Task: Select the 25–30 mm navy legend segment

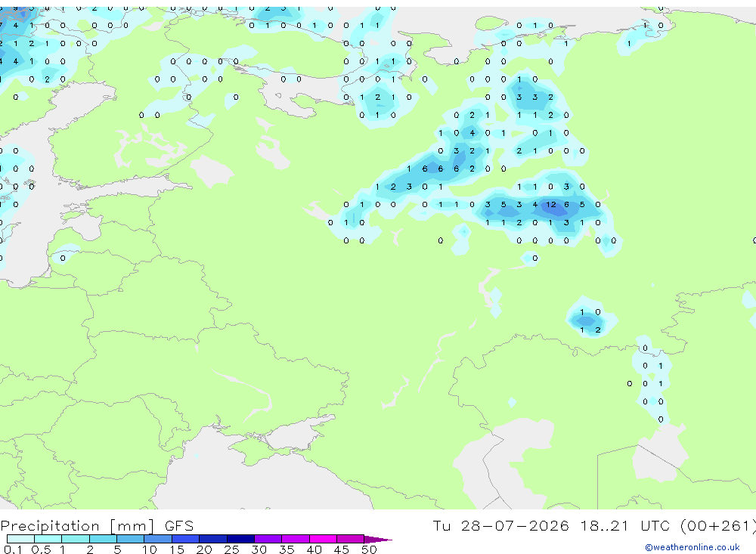Action: click(x=240, y=539)
